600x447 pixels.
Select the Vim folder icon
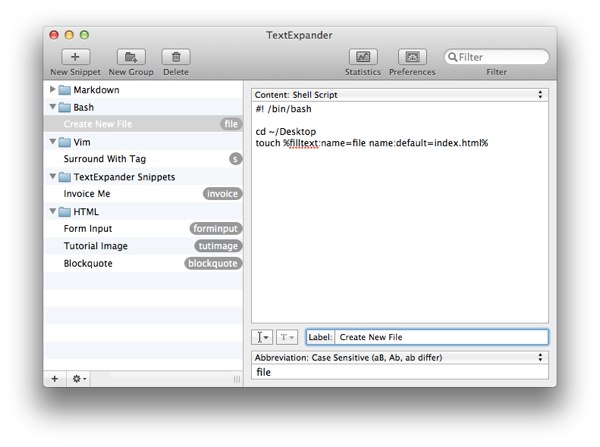(64, 142)
